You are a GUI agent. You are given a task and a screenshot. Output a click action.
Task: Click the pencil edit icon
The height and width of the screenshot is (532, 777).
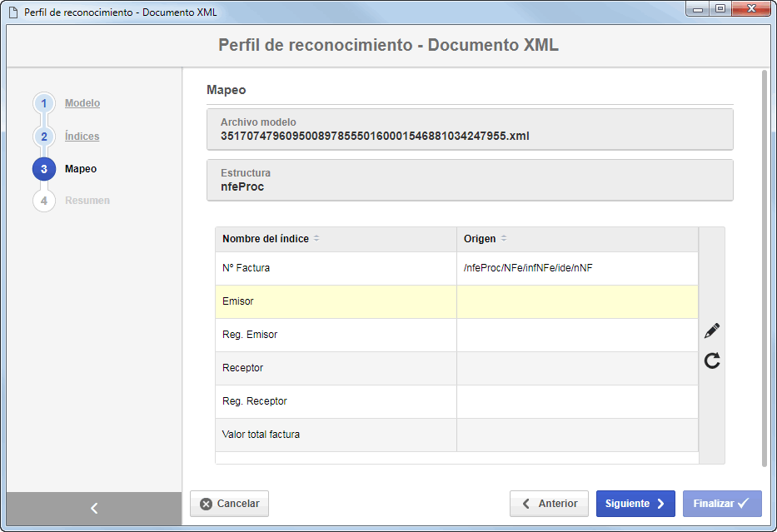pyautogui.click(x=712, y=331)
